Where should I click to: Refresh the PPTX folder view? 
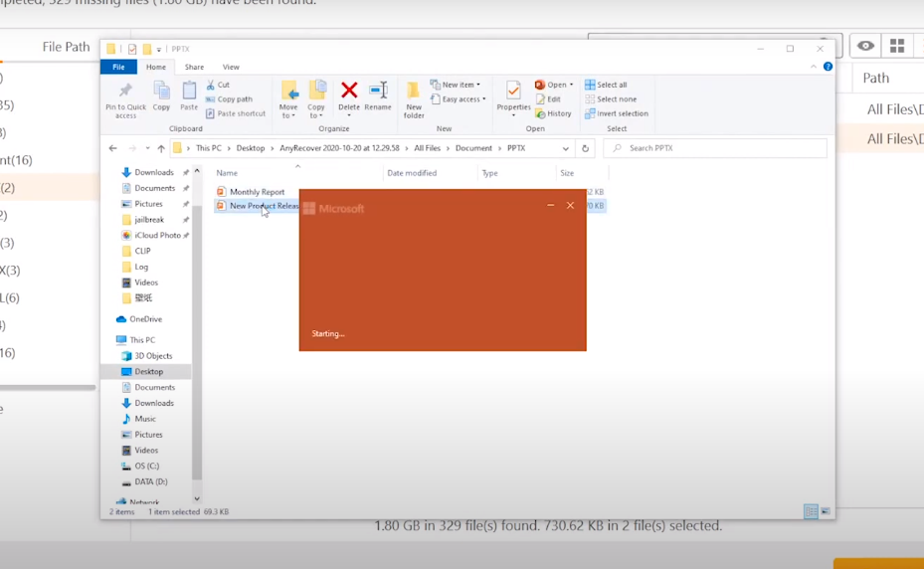[585, 148]
